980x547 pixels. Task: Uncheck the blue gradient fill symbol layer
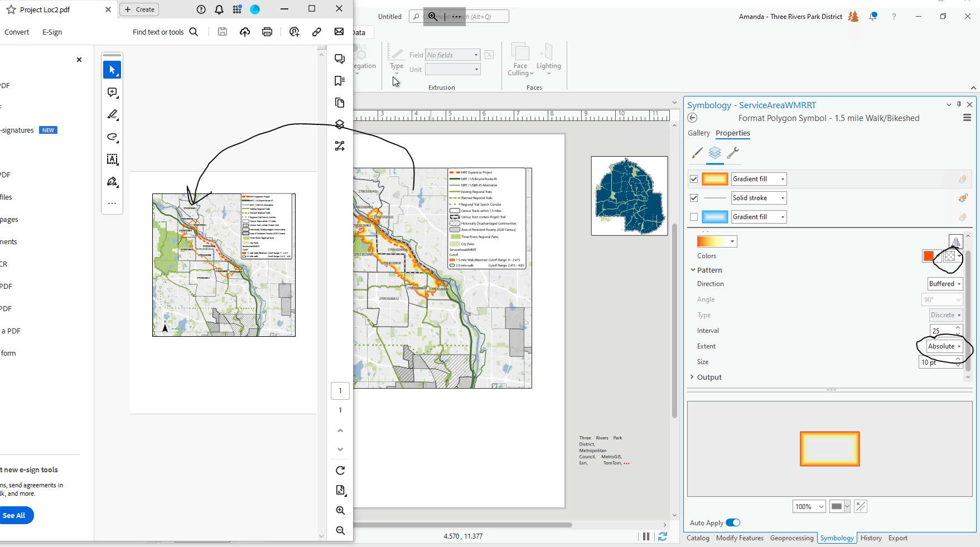pyautogui.click(x=693, y=216)
